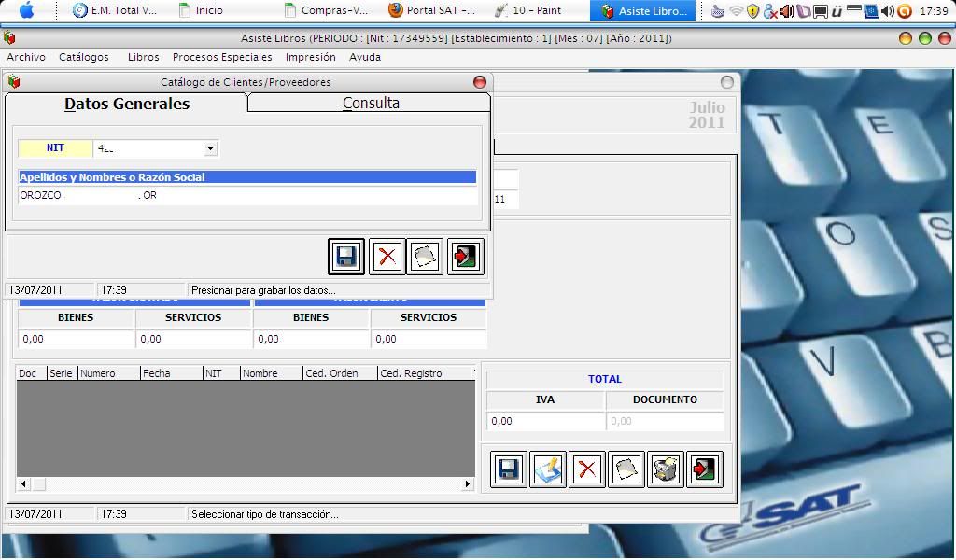Open the Procesos Especiales menu

[x=222, y=57]
